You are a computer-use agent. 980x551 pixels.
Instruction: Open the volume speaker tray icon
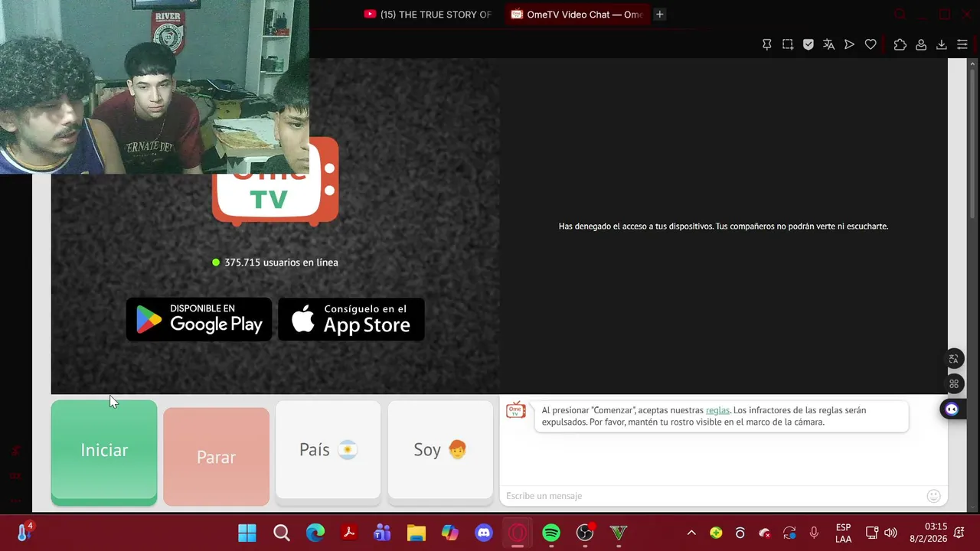tap(890, 533)
